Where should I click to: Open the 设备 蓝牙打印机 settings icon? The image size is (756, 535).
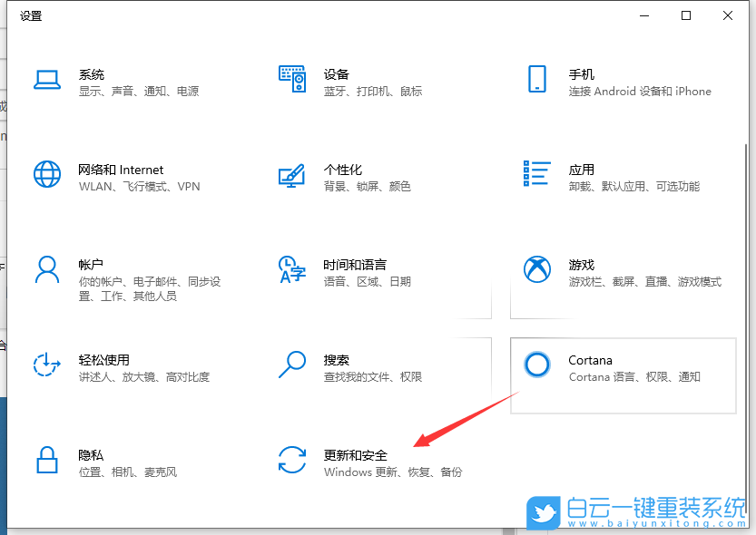[292, 80]
